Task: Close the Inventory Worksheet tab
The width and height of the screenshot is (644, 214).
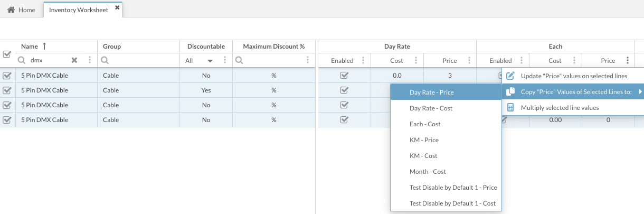Action: 117,8
